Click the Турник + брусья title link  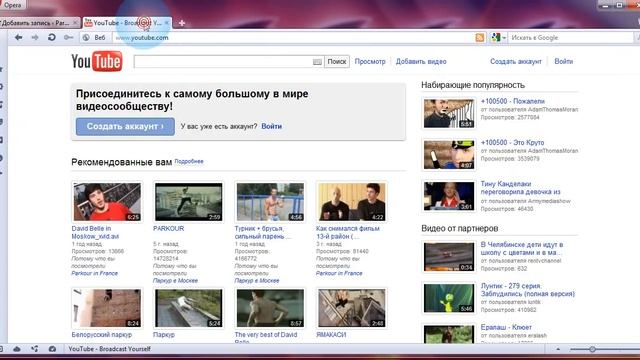click(263, 232)
